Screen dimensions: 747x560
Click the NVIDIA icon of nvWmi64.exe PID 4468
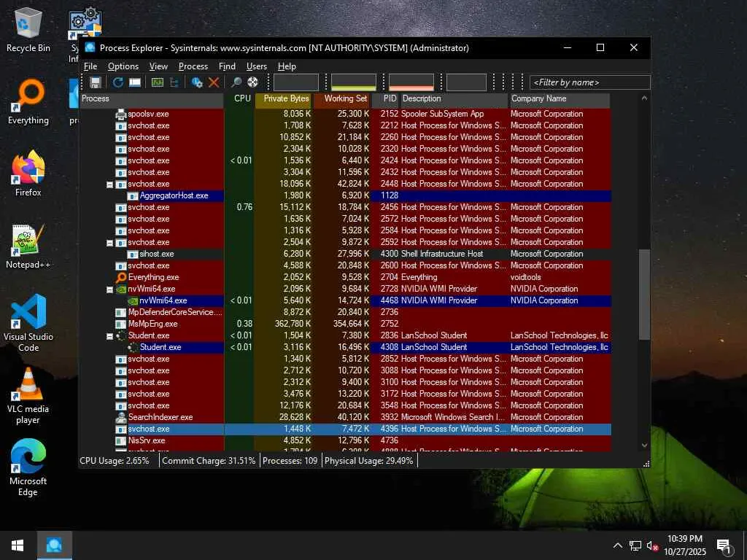tap(133, 300)
